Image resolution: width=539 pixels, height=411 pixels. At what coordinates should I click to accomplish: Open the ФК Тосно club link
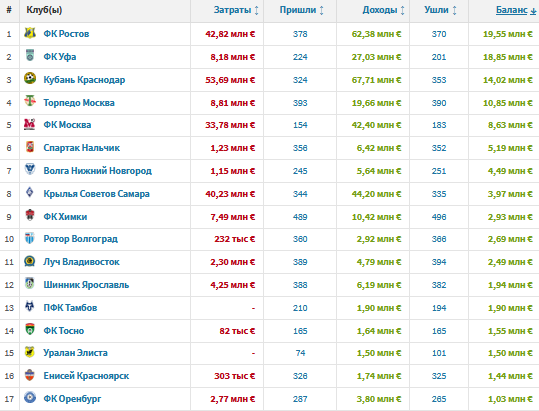click(64, 331)
